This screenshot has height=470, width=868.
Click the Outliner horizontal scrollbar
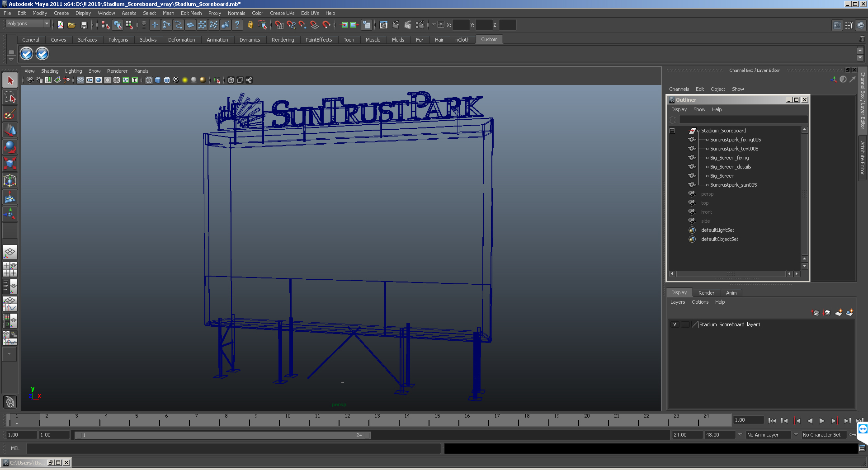point(731,274)
